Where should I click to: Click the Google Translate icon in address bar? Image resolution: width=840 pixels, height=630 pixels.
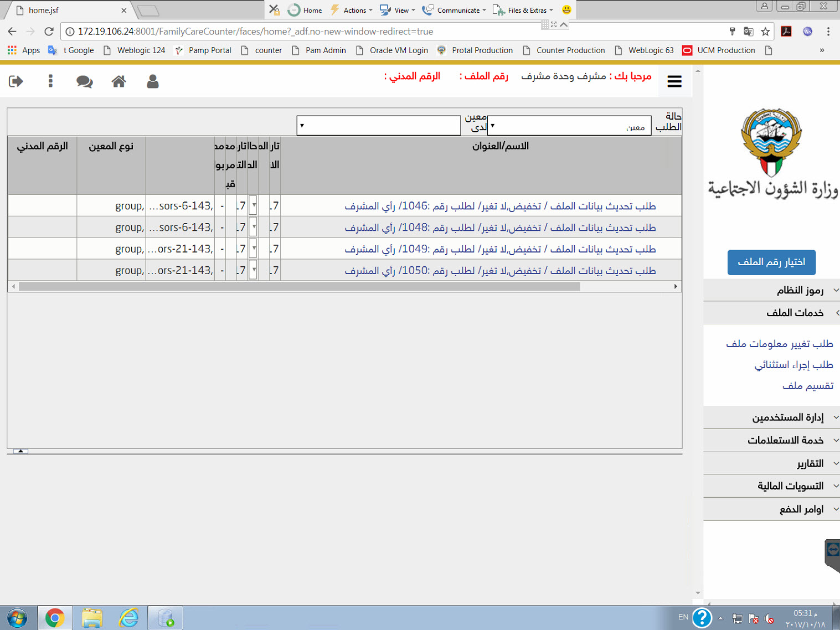[749, 32]
